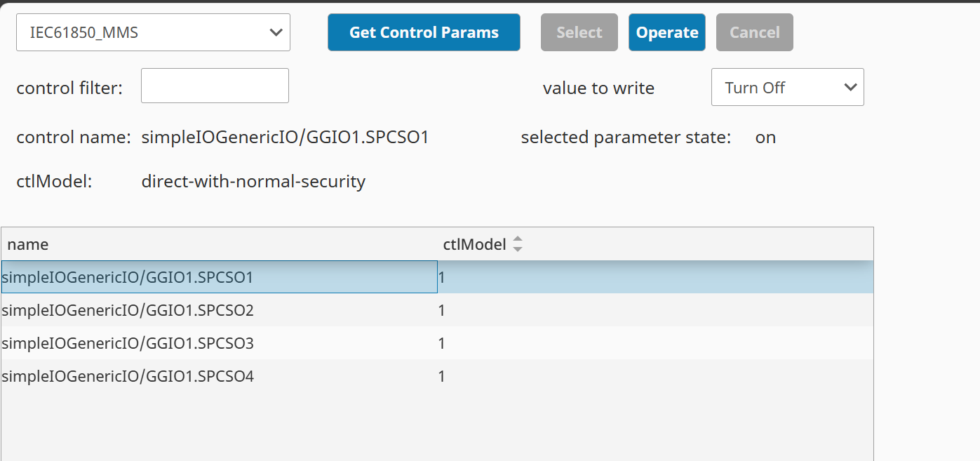This screenshot has width=980, height=461.
Task: Expand the Turn Off value dropdown
Action: (787, 88)
